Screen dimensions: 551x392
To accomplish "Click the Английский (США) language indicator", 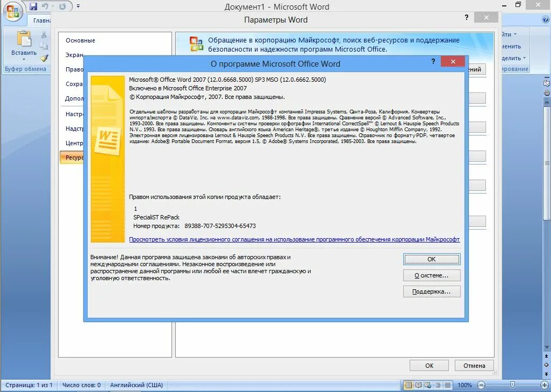I will tap(137, 385).
